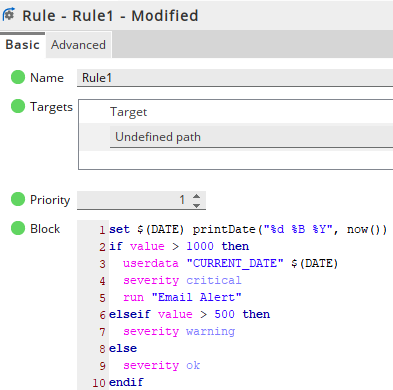Click the 'endif' code line
Screen dimensions: 393x390
[x=126, y=382]
